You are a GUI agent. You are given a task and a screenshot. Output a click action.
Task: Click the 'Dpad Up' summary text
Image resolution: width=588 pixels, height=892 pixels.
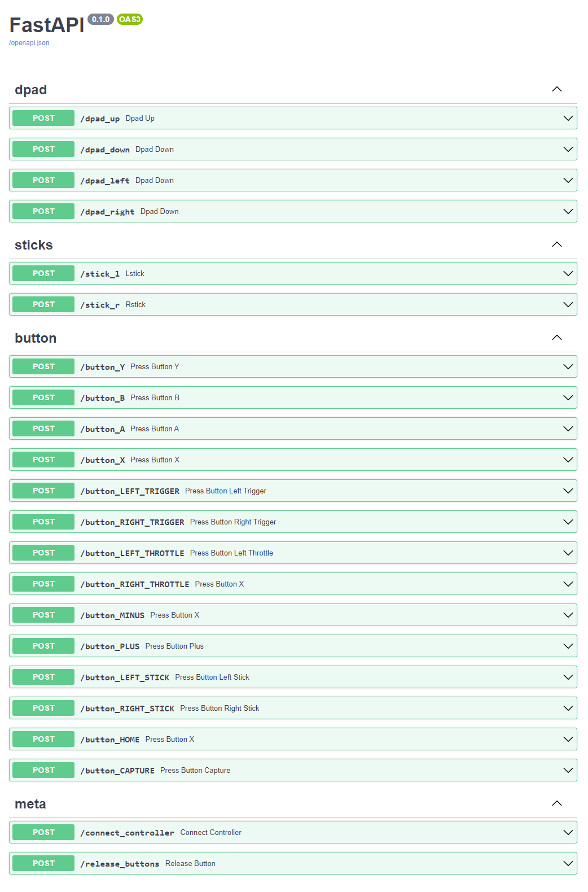click(140, 118)
